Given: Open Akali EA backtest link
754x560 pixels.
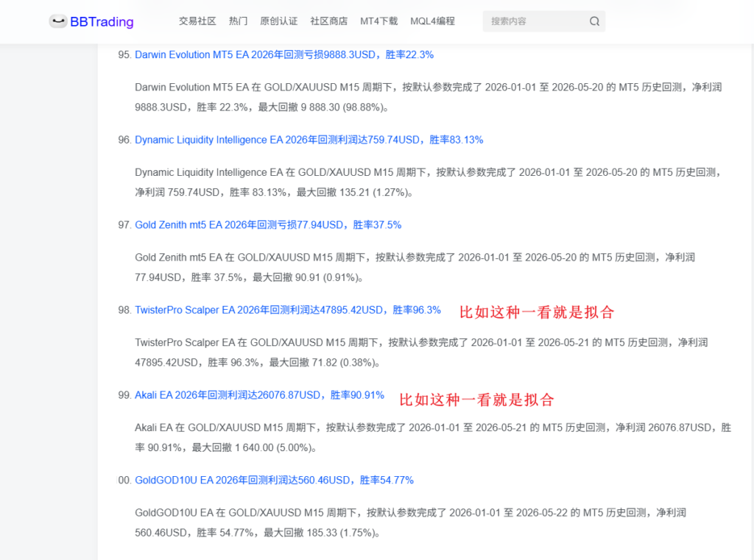Looking at the screenshot, I should (259, 395).
